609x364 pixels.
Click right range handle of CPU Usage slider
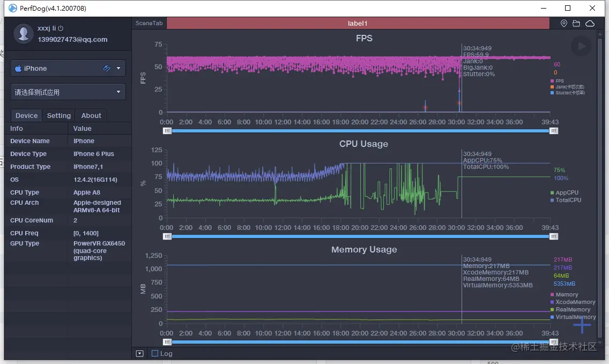coord(554,236)
